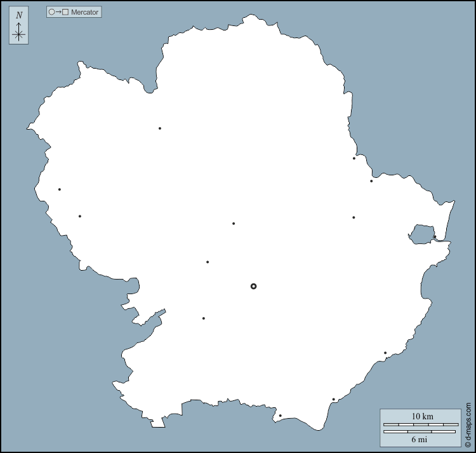Select the northernmost city dot
This screenshot has height=453, width=476.
click(160, 128)
